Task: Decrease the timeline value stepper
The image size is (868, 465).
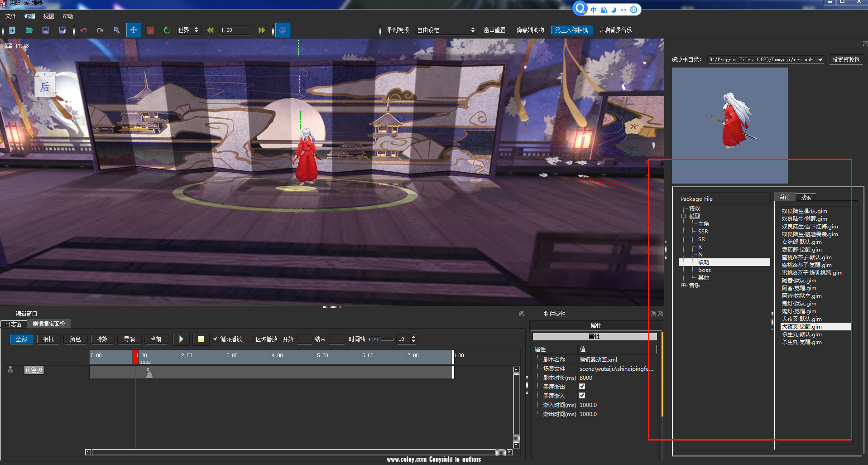Action: 413,341
